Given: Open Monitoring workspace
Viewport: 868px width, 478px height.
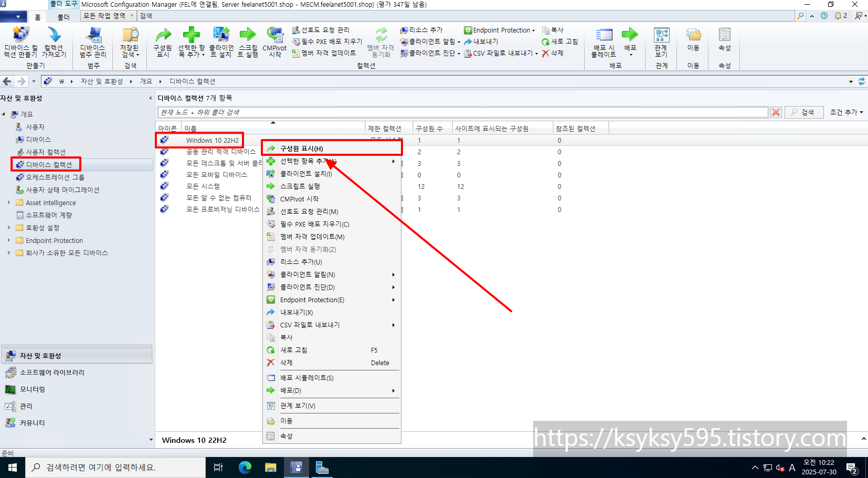Looking at the screenshot, I should tap(77, 389).
